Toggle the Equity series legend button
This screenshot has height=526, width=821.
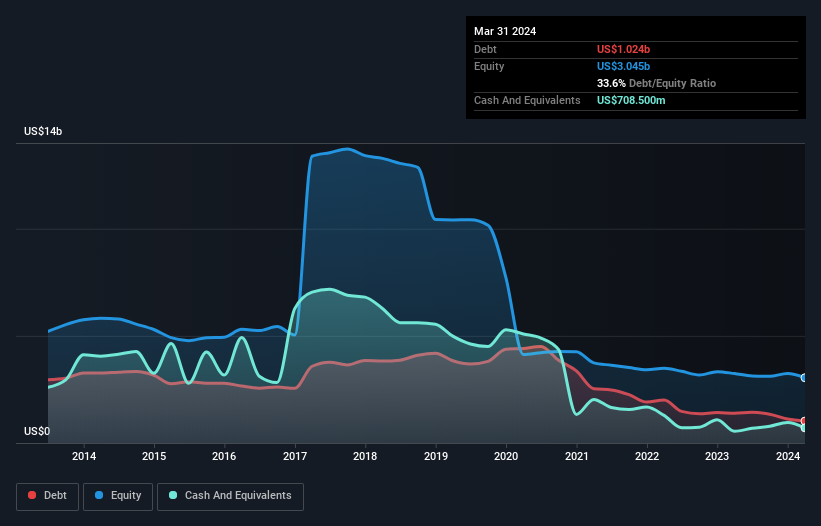pyautogui.click(x=118, y=496)
